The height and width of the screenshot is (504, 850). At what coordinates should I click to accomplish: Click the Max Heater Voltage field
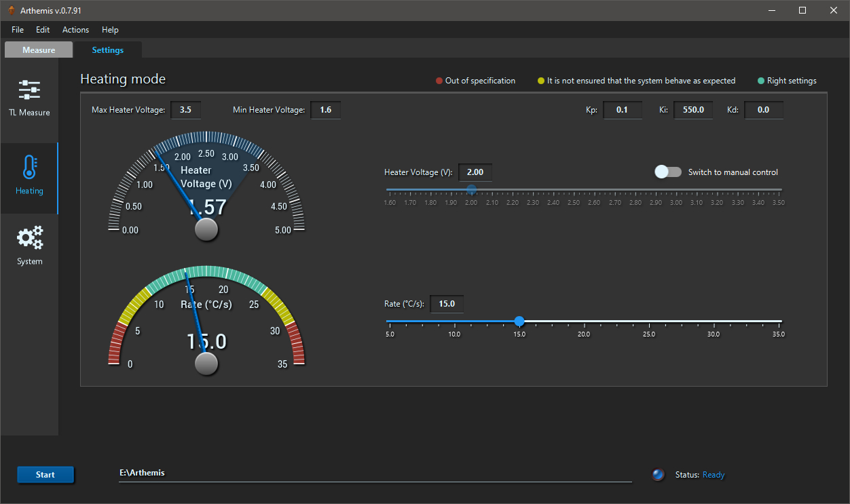[x=186, y=110]
